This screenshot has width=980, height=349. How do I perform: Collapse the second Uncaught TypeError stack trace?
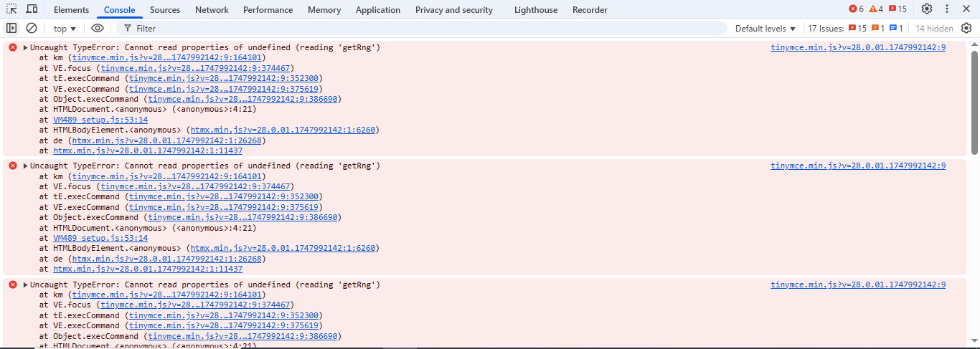[x=26, y=166]
